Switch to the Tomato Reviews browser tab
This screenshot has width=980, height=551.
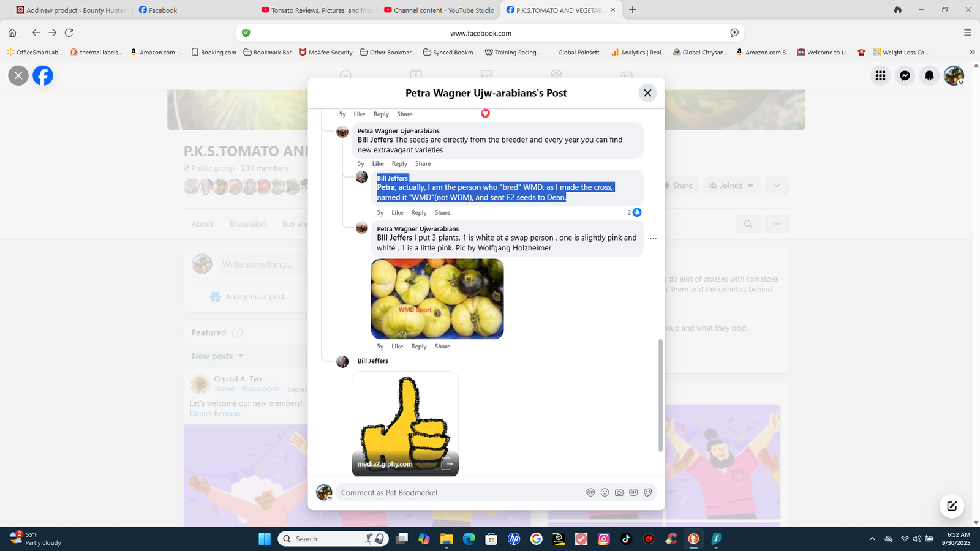pyautogui.click(x=316, y=10)
